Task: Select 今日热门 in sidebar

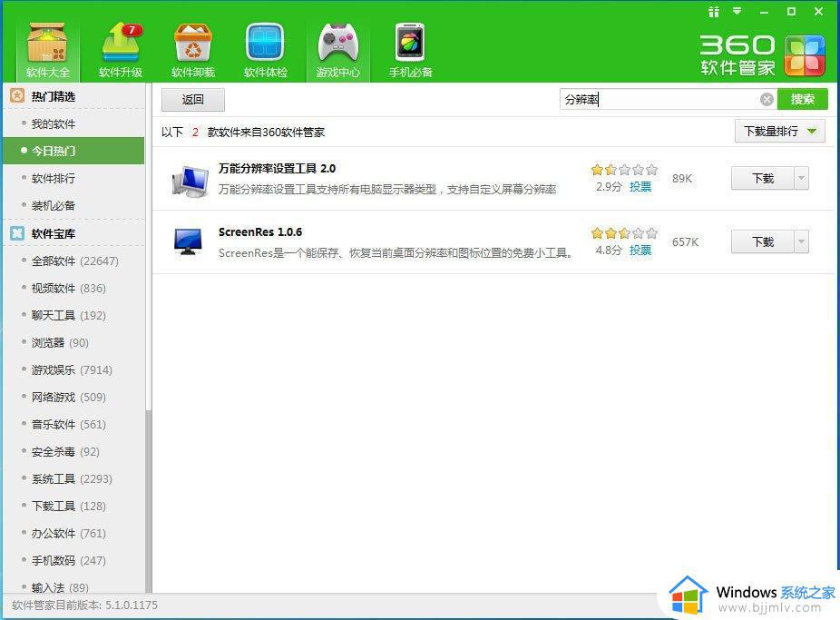Action: 73,151
